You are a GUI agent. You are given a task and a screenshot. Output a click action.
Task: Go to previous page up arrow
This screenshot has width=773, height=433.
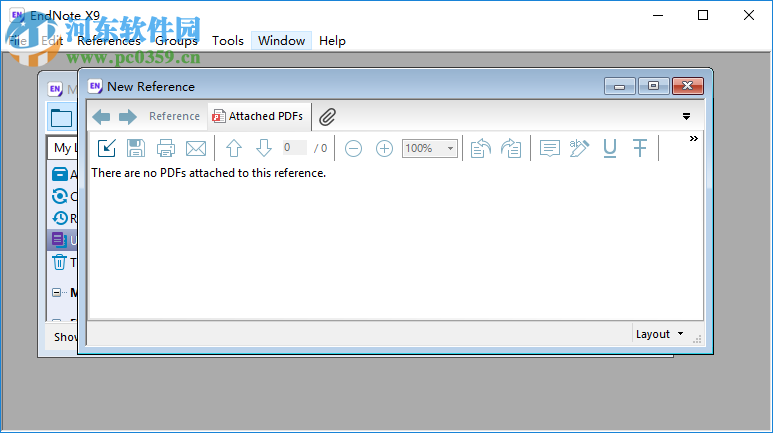[234, 148]
